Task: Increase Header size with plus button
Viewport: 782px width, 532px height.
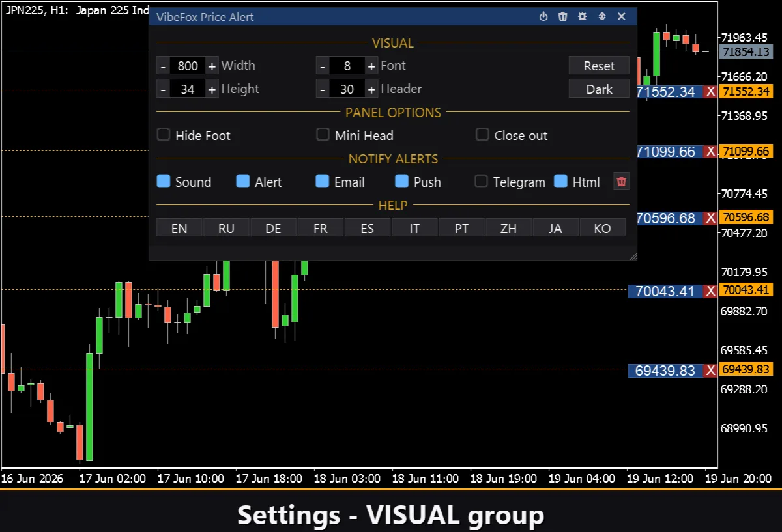Action: [371, 89]
